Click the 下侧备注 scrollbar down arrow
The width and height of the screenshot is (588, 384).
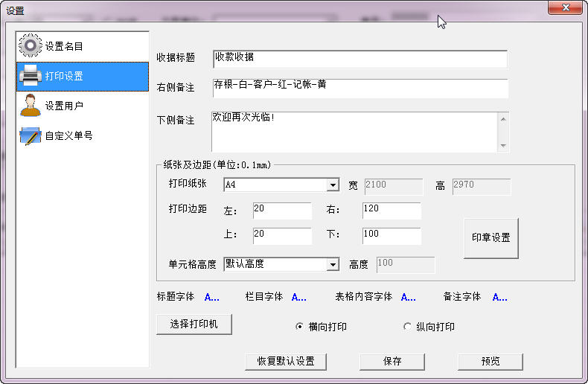(503, 146)
